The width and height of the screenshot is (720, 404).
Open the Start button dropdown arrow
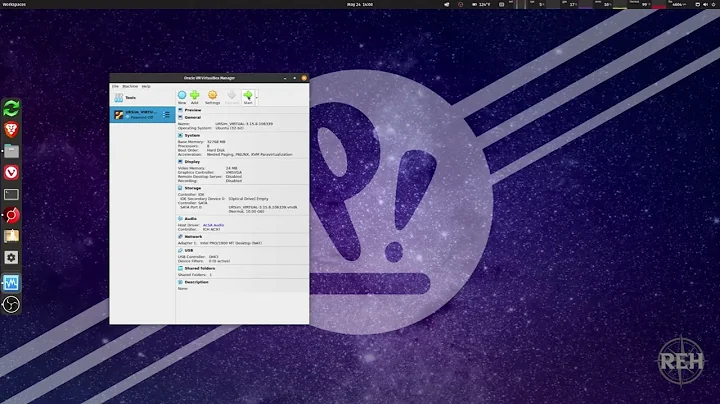pyautogui.click(x=256, y=97)
